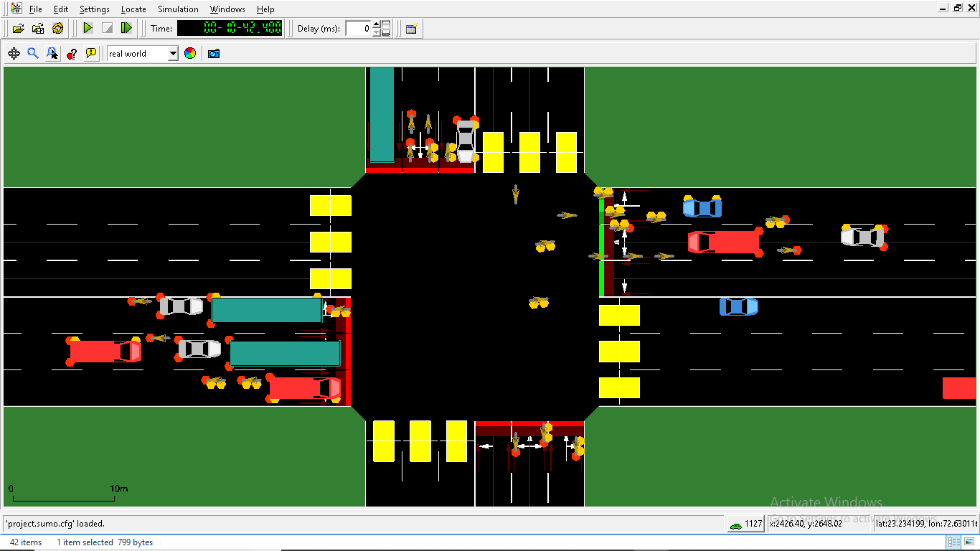Screen dimensions: 980x551
Task: Click the red traffic light bar on south approach
Action: pos(529,424)
